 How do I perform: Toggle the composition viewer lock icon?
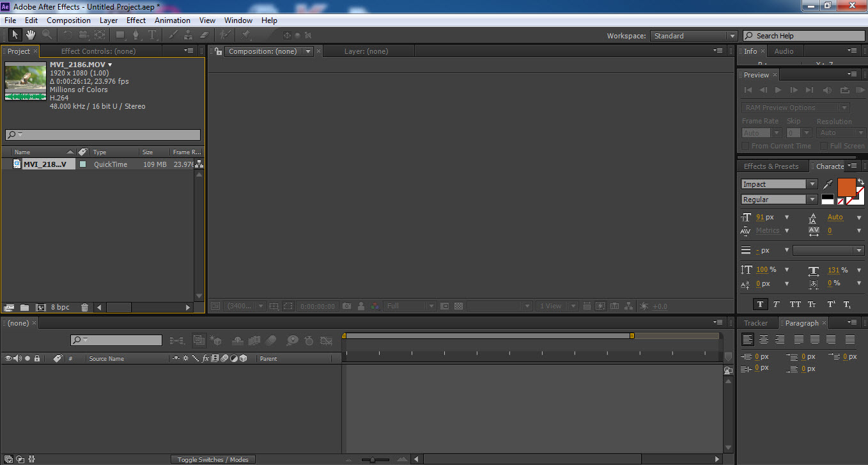tap(218, 51)
